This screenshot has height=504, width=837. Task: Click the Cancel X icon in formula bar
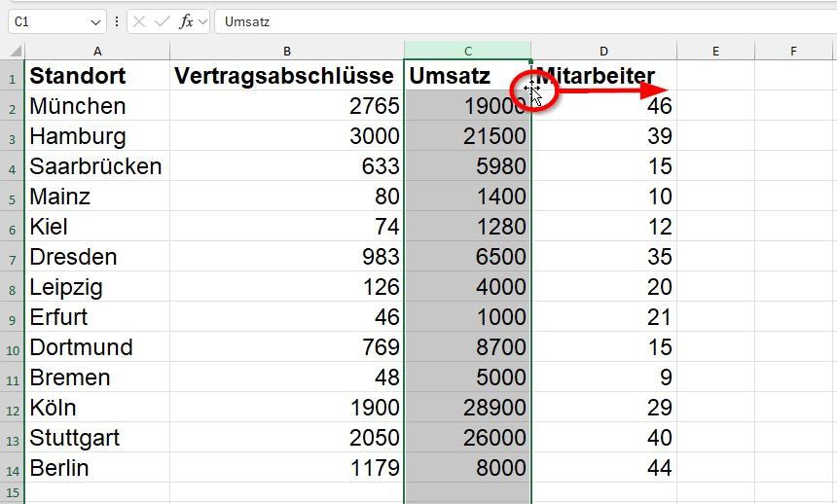pos(139,21)
